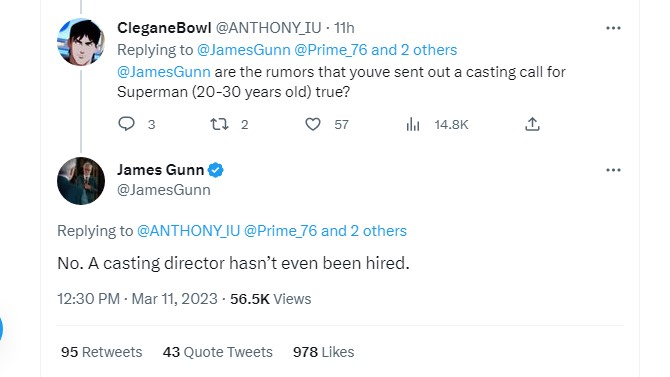Open analytics views icon showing 14.8K
Screen dimensions: 670x377
[x=413, y=124]
